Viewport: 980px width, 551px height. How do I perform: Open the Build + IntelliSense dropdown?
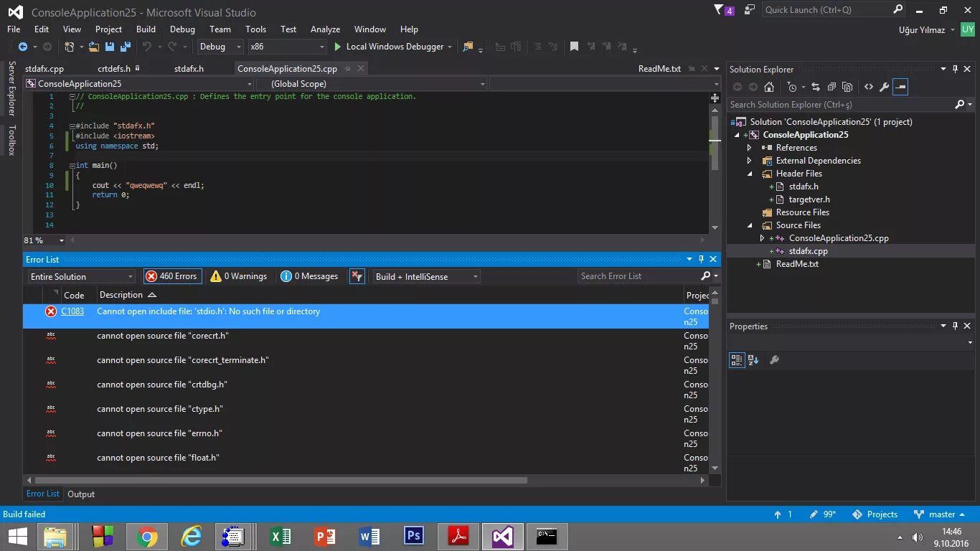click(x=426, y=276)
